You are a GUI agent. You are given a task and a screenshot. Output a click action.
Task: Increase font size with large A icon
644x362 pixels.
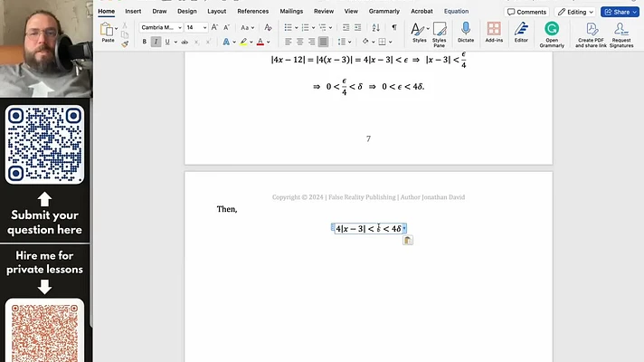click(x=214, y=27)
